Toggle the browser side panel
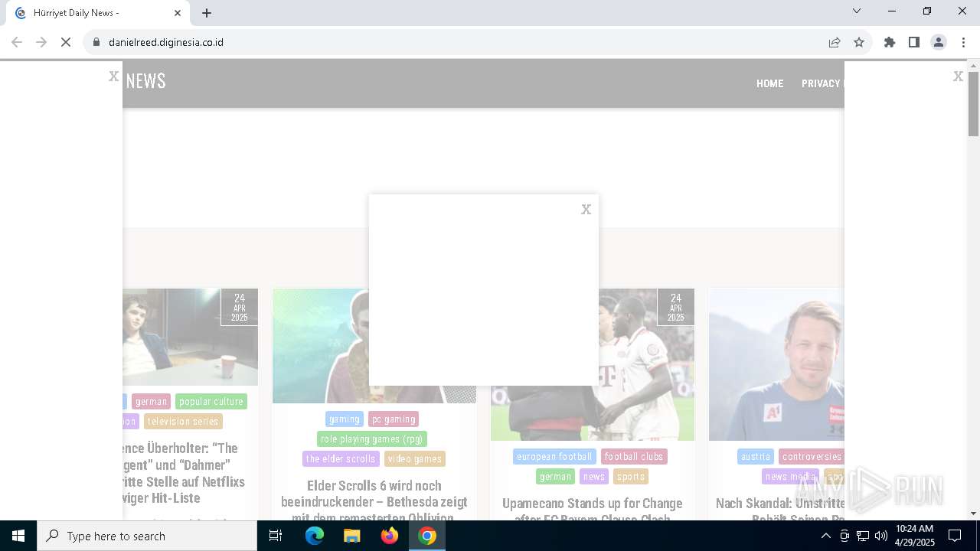Viewport: 980px width, 551px height. coord(914,42)
